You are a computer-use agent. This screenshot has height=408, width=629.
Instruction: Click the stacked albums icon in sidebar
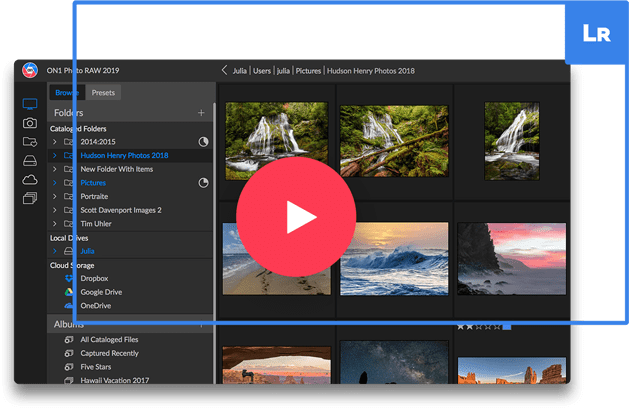(x=30, y=199)
